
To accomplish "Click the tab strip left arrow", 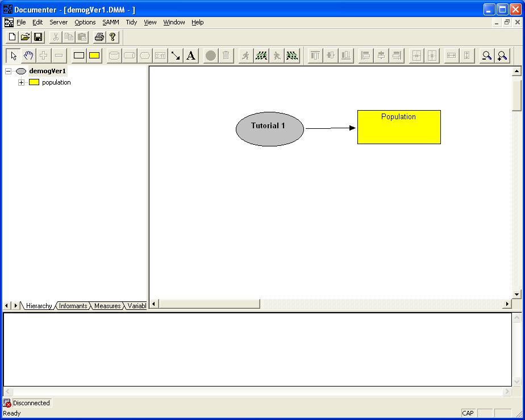I will (x=7, y=305).
